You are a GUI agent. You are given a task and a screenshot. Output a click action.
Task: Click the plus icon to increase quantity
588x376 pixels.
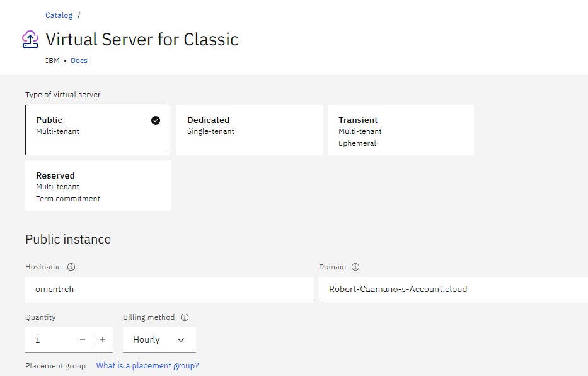click(x=103, y=339)
